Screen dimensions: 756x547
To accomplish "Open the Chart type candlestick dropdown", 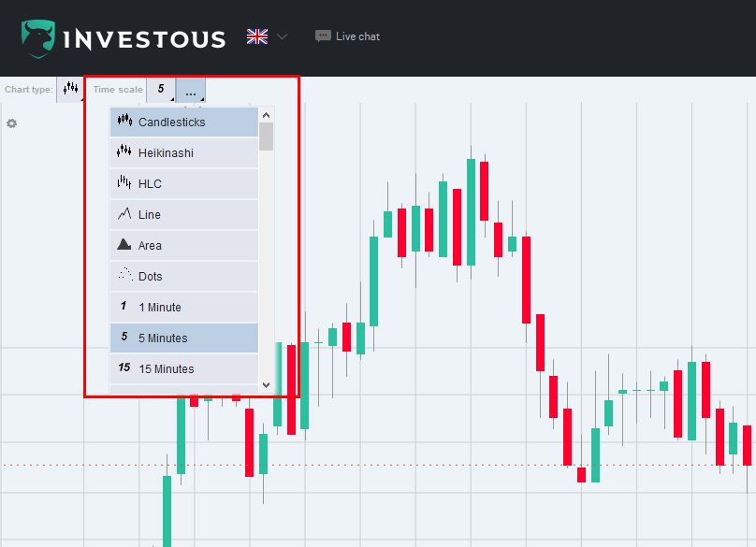I will tap(71, 89).
